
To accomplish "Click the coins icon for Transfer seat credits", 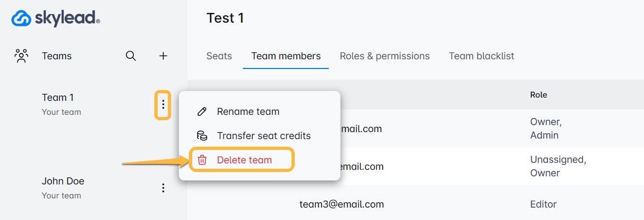I will coord(202,136).
